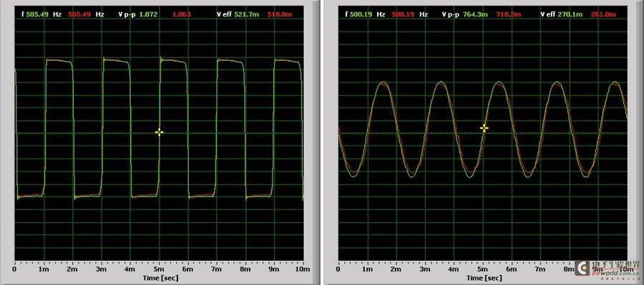Click green V p-p value 1.072

click(148, 14)
